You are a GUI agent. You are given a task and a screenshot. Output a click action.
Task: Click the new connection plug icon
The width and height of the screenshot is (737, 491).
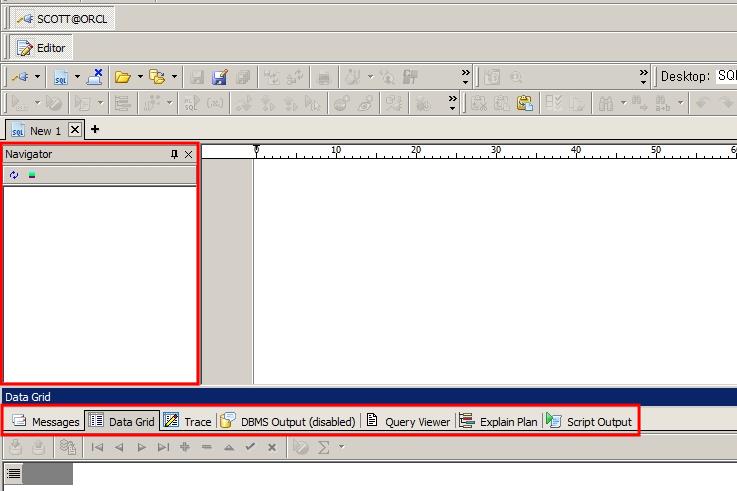(19, 76)
